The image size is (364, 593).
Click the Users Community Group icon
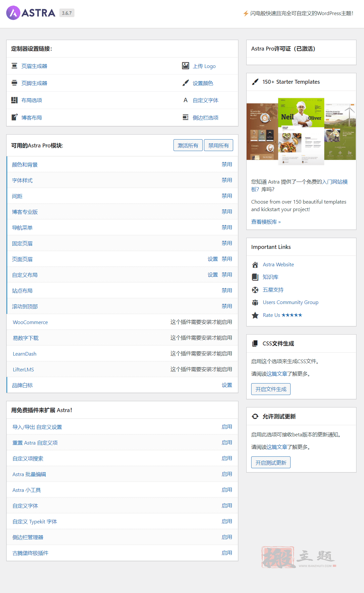(255, 302)
